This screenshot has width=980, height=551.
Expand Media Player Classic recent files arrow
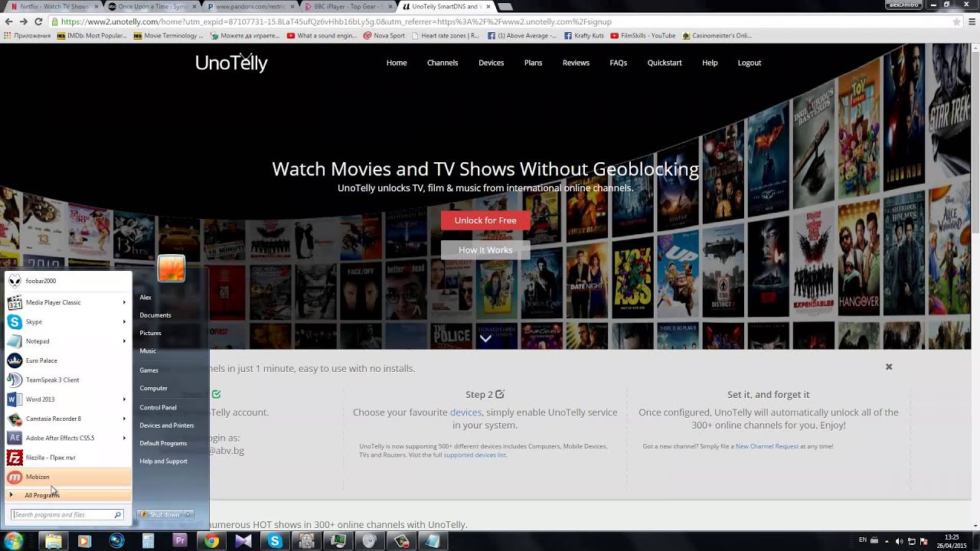click(x=124, y=302)
